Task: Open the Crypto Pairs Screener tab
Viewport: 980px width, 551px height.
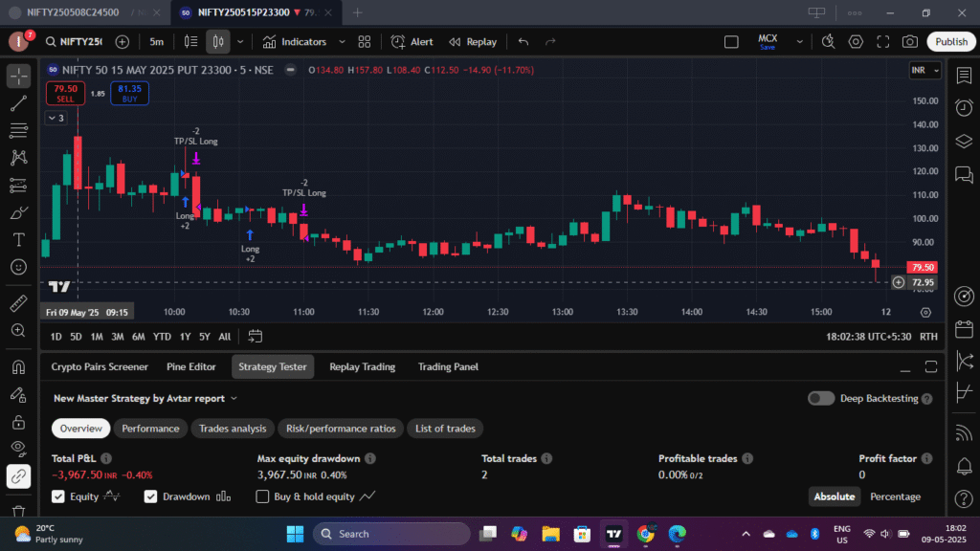Action: click(100, 366)
